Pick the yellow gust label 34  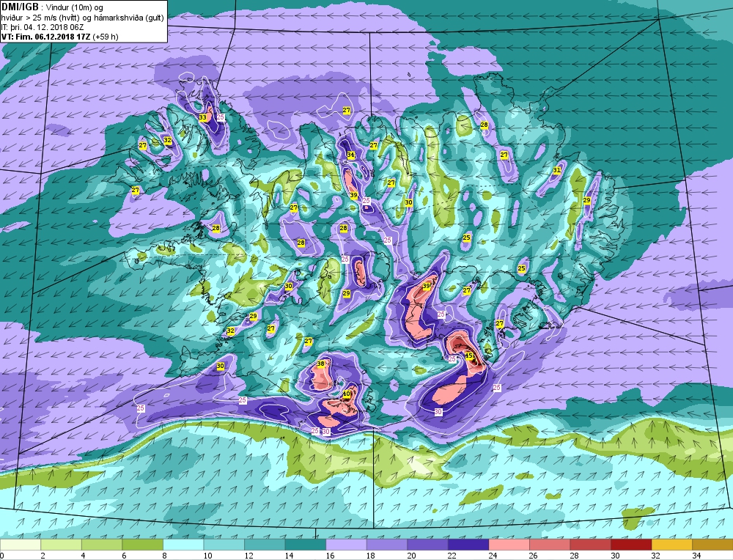350,155
